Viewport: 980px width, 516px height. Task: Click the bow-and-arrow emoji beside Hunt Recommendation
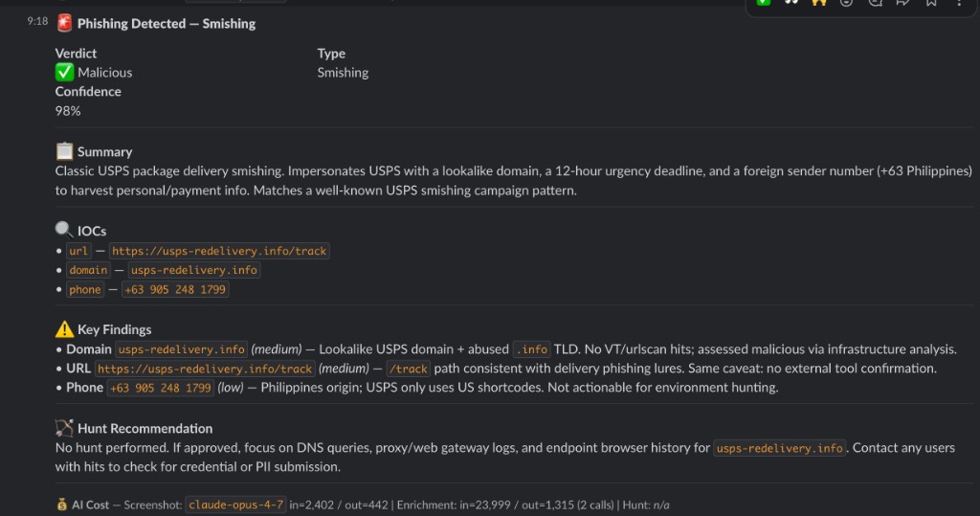[x=64, y=428]
